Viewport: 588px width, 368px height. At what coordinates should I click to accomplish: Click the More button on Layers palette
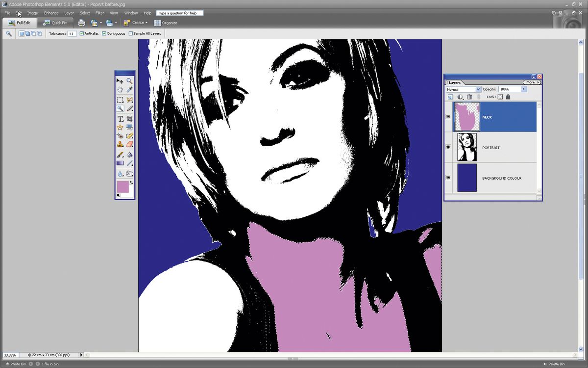coord(531,82)
